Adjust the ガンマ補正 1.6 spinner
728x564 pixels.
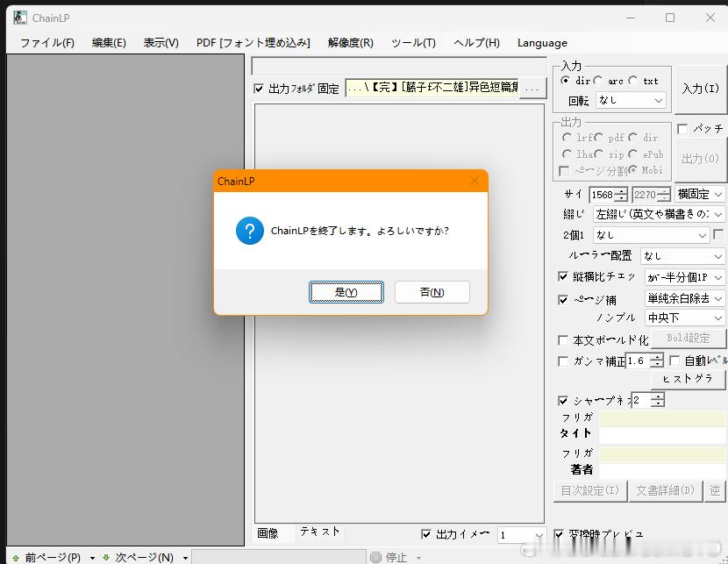click(656, 361)
